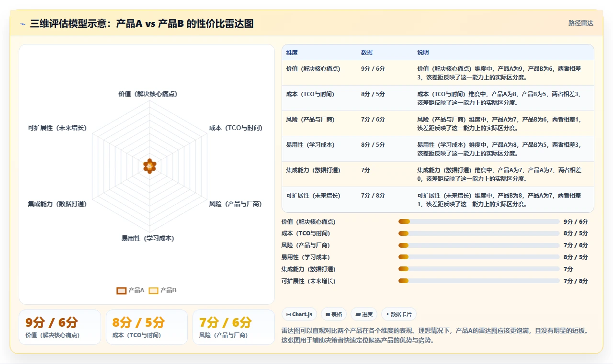Click the 路径雷达 tag in the header
The image size is (613, 364).
click(580, 23)
